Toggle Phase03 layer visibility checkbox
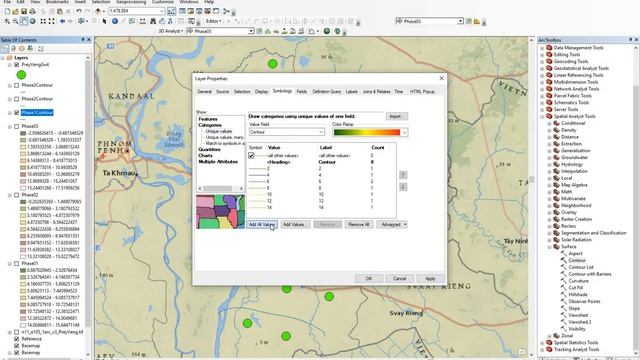 pyautogui.click(x=17, y=127)
